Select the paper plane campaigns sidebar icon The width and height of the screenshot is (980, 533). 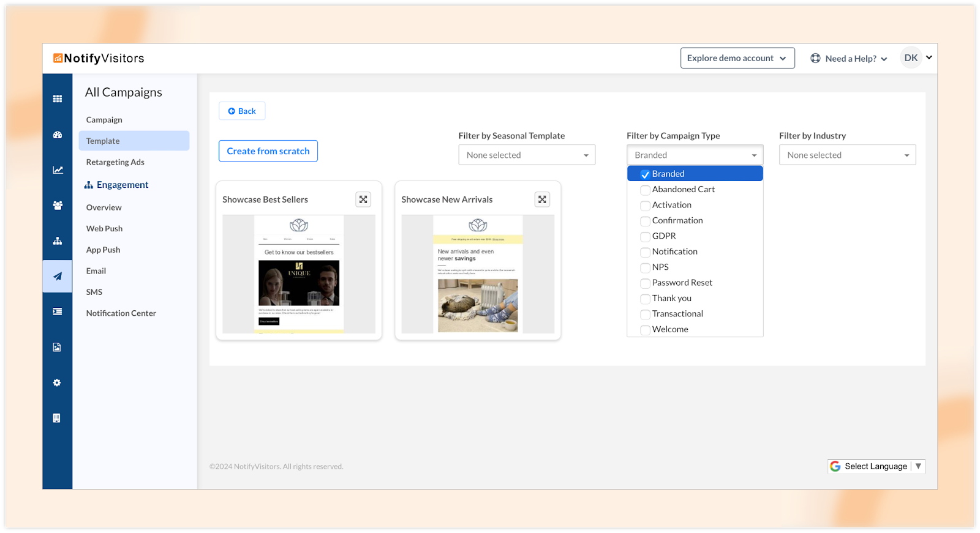(x=58, y=277)
